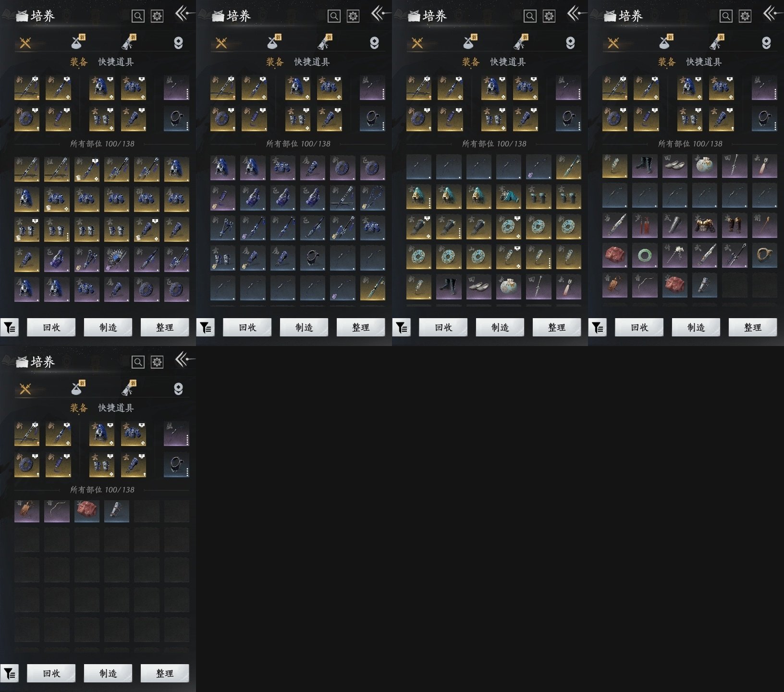Open the pouch category tab in bottom-left panel

(77, 389)
